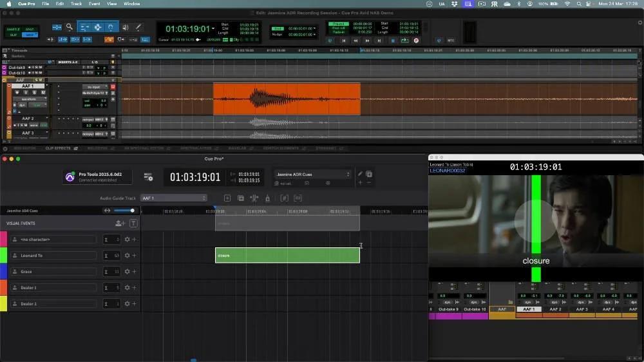The height and width of the screenshot is (362, 644).
Task: Click Pro Tools connection status button
Action: click(x=97, y=177)
